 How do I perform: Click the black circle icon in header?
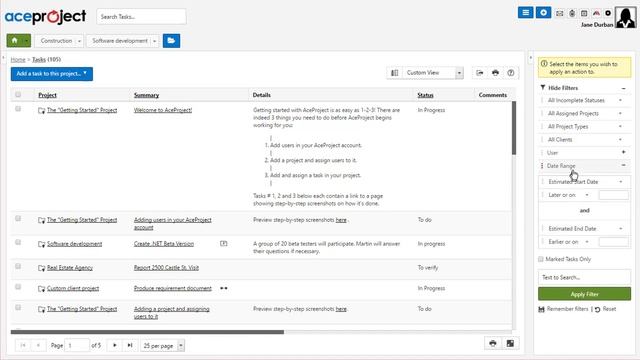(608, 13)
